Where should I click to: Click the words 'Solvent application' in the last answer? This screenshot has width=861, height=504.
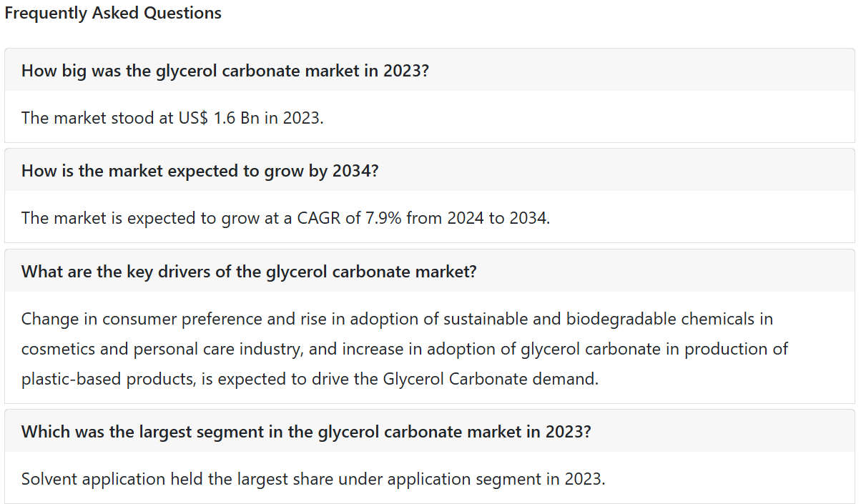[x=93, y=478]
